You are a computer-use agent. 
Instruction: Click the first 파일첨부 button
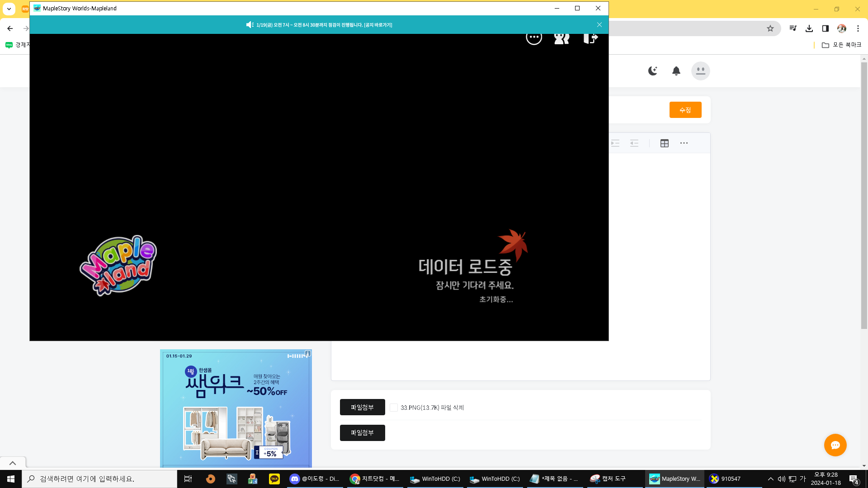pos(362,407)
